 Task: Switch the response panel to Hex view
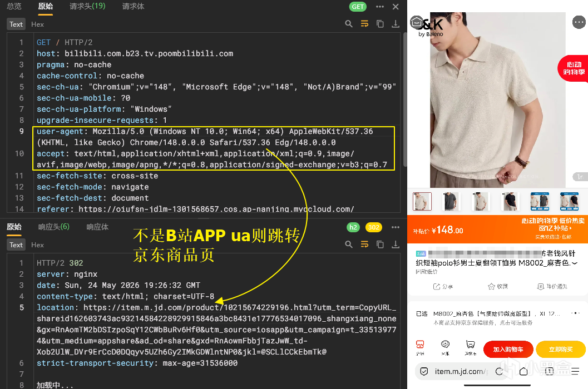click(x=37, y=245)
